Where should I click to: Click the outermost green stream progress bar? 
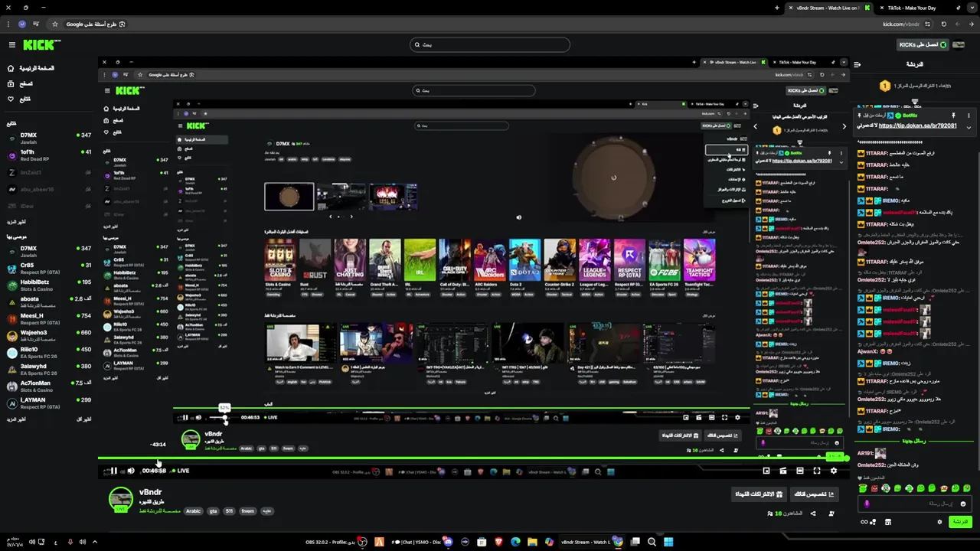(x=474, y=458)
